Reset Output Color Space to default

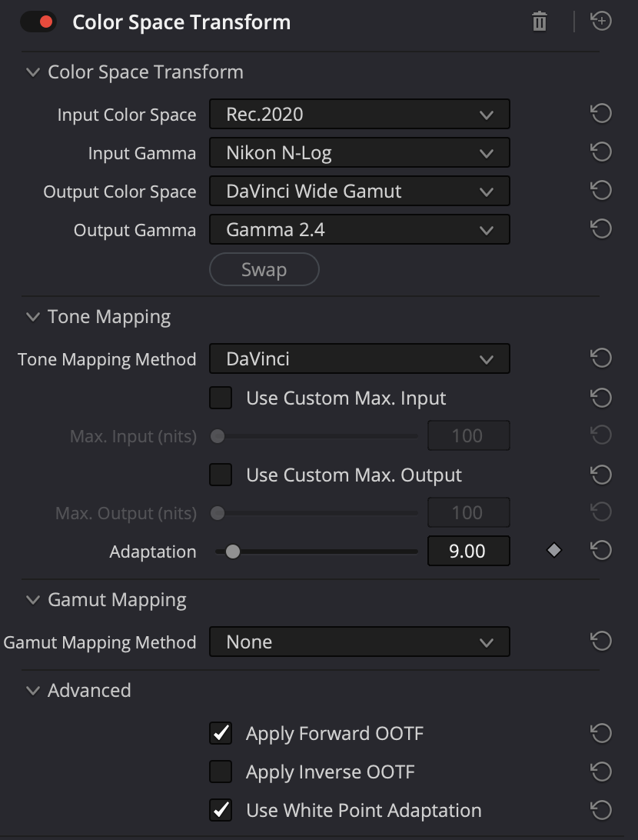tap(601, 191)
